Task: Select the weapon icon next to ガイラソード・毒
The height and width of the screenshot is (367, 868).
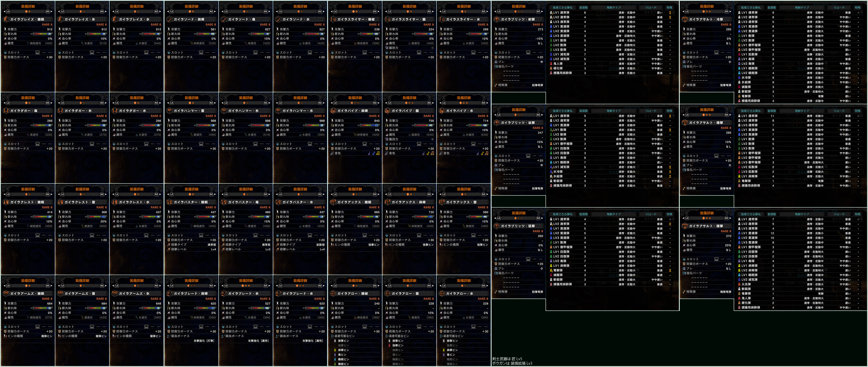Action: point(224,19)
